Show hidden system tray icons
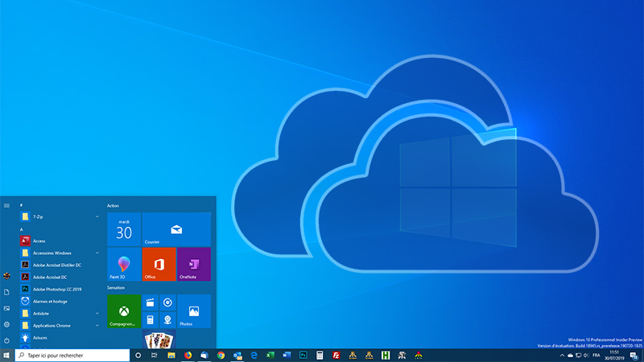The height and width of the screenshot is (362, 644). (x=562, y=356)
